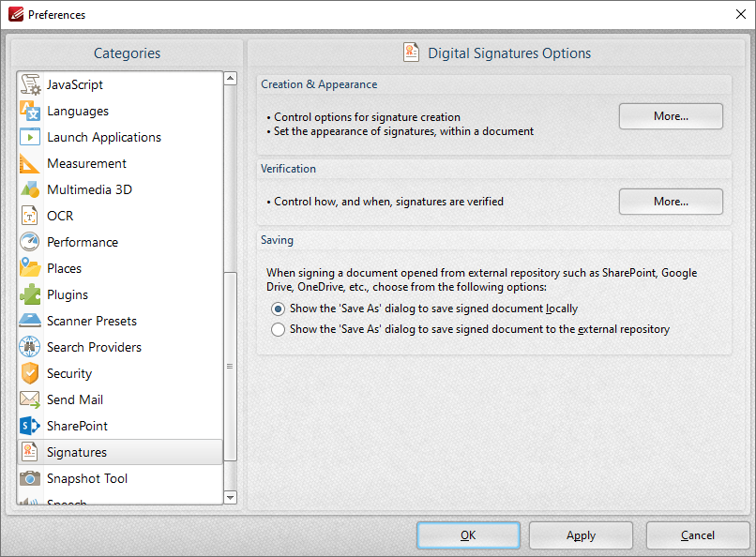
Task: Open More for Creation & Appearance
Action: point(671,116)
